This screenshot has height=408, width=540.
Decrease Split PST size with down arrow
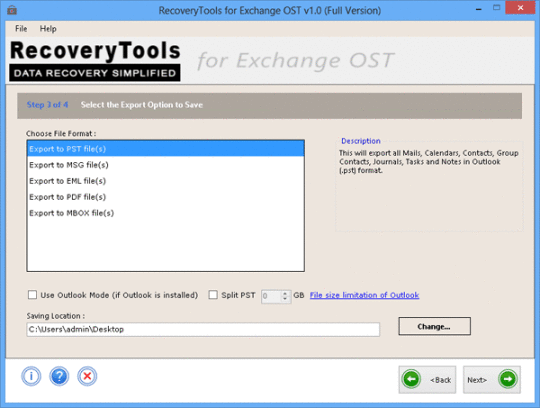(x=285, y=299)
